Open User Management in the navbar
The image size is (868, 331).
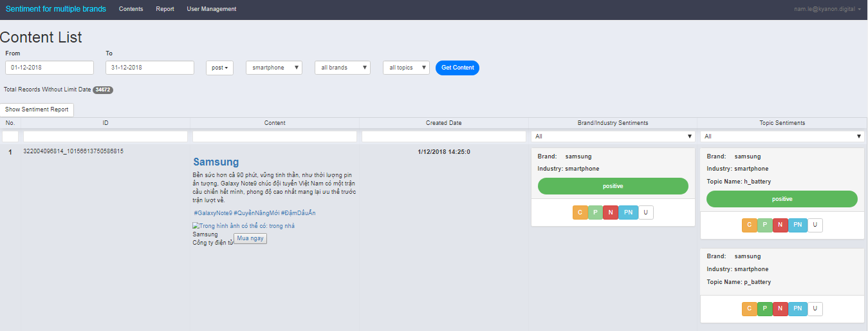click(x=212, y=9)
